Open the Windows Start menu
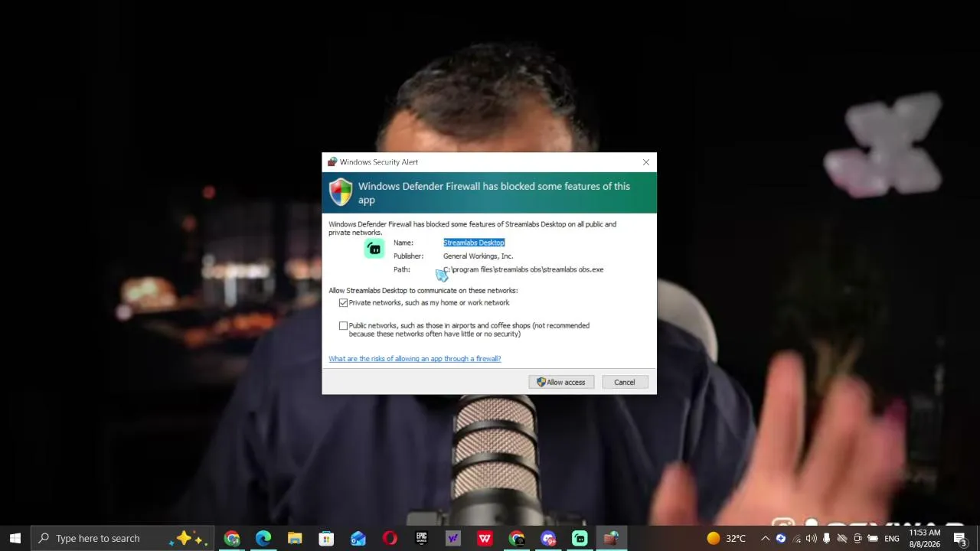980x551 pixels. 15,538
